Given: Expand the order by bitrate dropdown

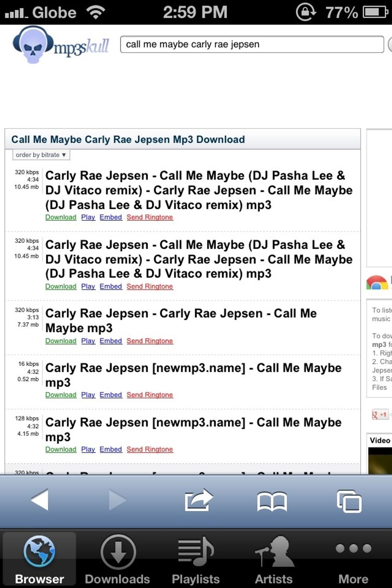Looking at the screenshot, I should click(40, 155).
